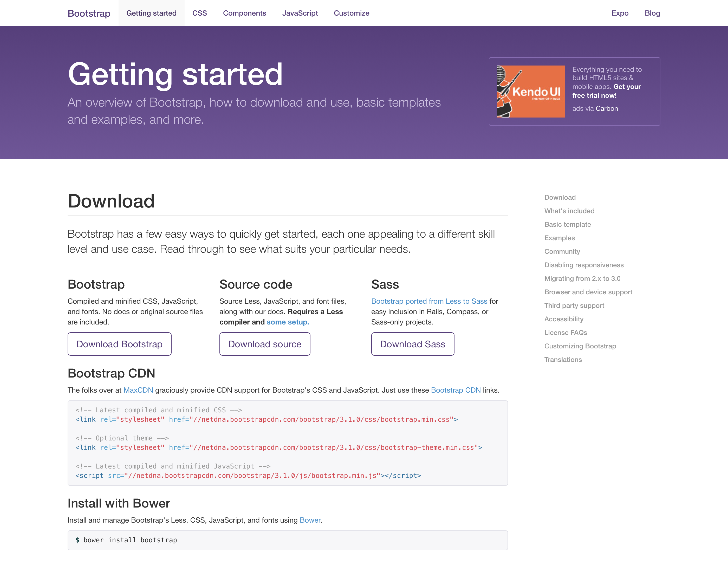Click the Components menu item

click(x=245, y=13)
